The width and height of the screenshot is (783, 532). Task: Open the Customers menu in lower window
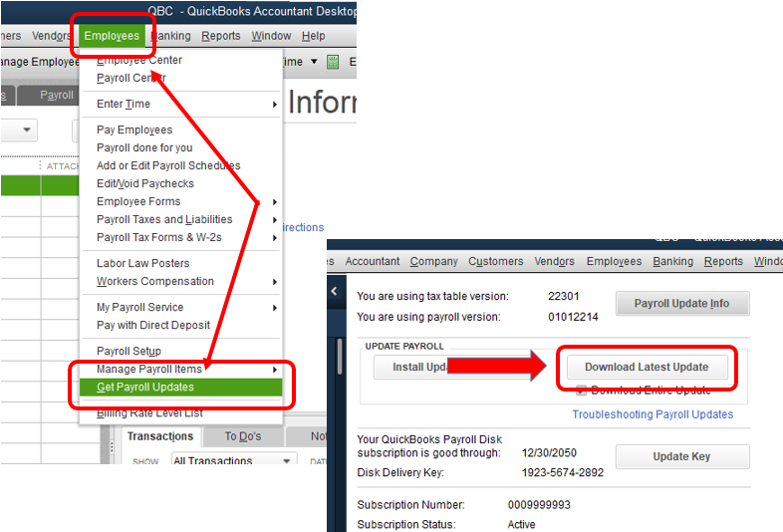click(x=496, y=261)
